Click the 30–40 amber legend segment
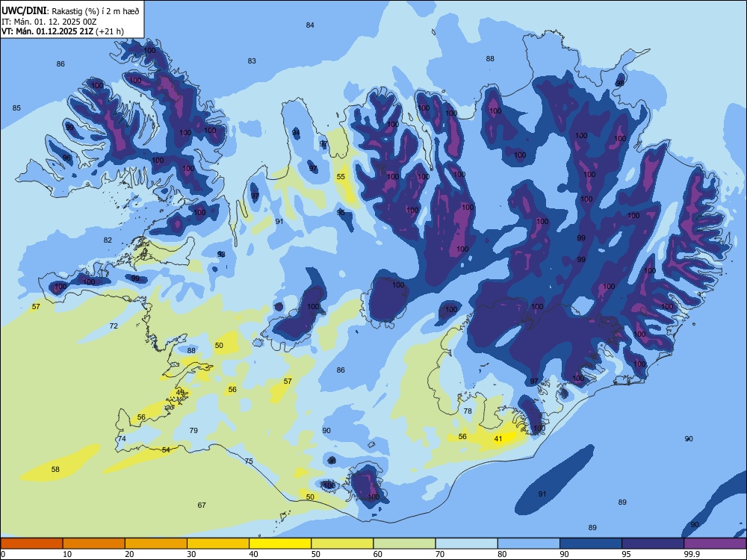Screen dimensions: 747x560 click(218, 544)
